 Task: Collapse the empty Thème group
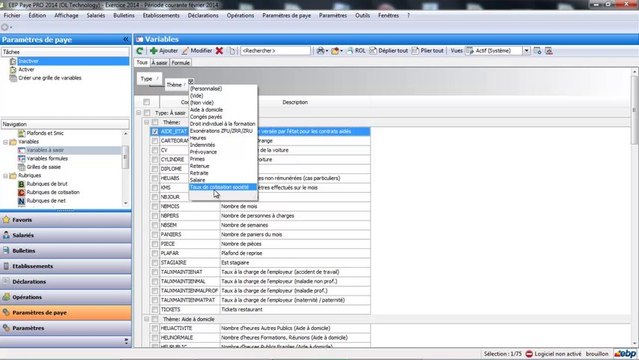click(x=146, y=122)
